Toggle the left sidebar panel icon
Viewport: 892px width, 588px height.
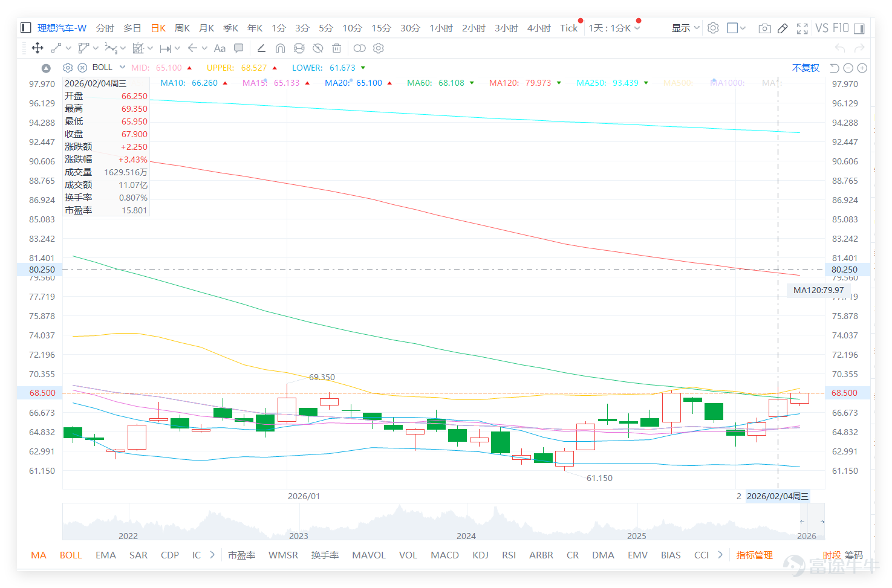tap(25, 28)
